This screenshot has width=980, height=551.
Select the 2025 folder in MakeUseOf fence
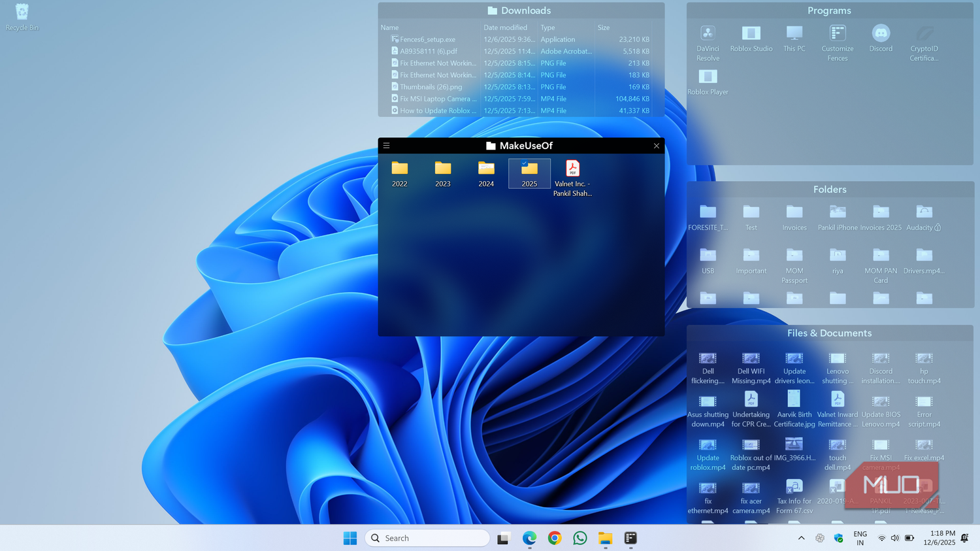(x=529, y=175)
